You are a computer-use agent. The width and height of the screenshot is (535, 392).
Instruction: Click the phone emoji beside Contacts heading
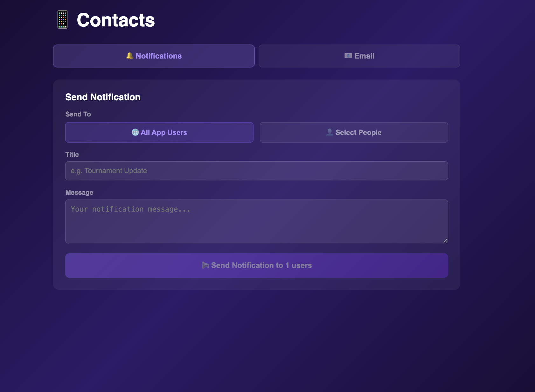(62, 20)
